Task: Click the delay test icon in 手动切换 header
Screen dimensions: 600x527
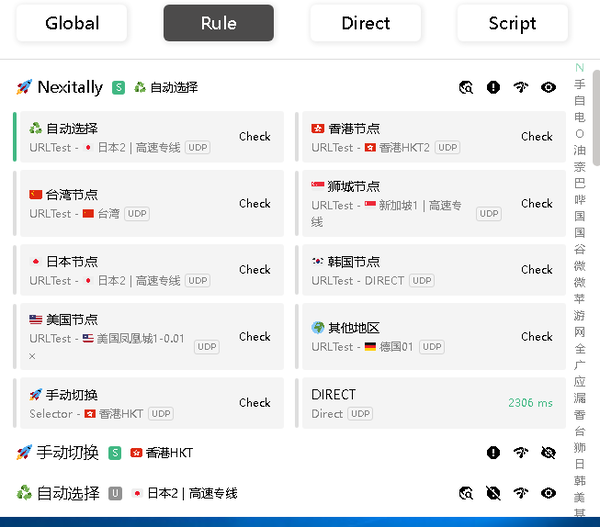Action: tap(493, 453)
